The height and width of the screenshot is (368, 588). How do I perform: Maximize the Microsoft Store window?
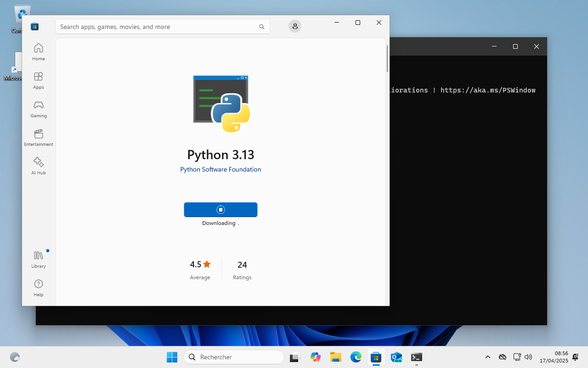358,23
